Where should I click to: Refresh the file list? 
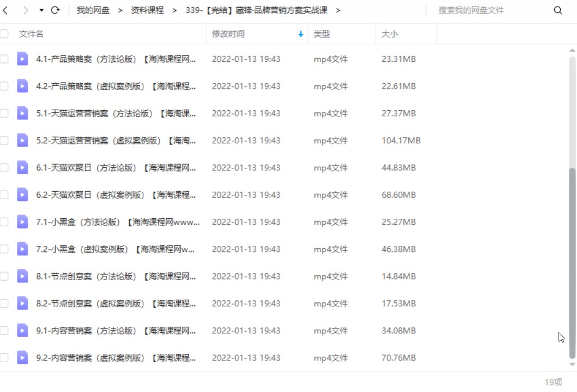[55, 10]
